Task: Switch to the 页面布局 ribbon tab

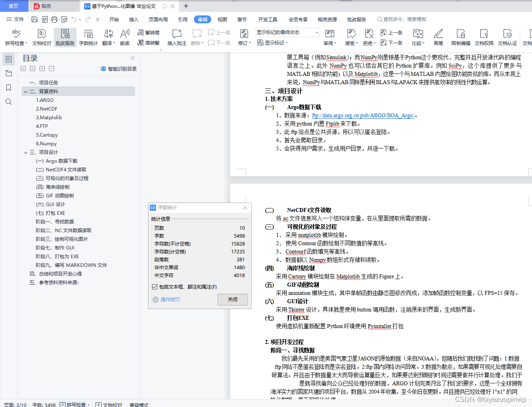Action: pos(158,19)
